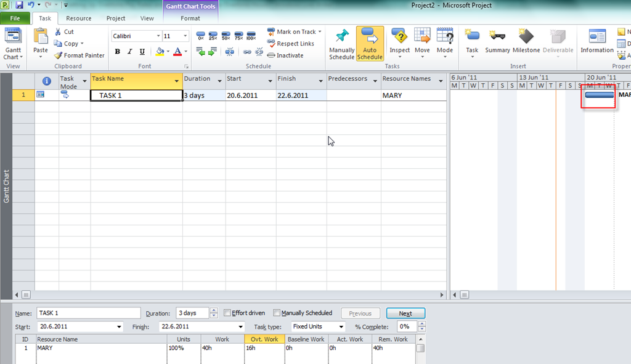Screen dimensions: 631x364
Task: Open the font name Calibri dropdown
Action: tap(157, 36)
